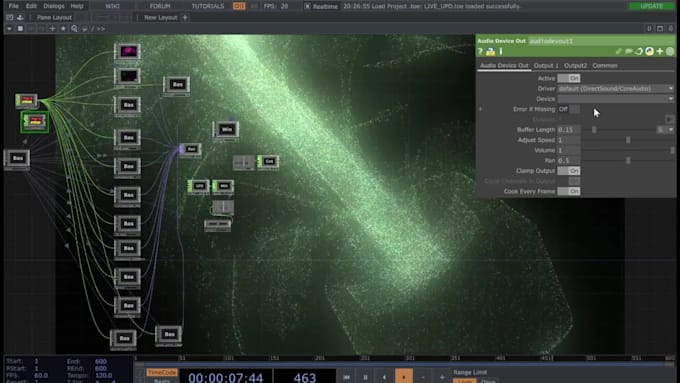Open pane type dropdown arrow in network toolbar
Viewport: 680px width, 383px height.
point(9,29)
